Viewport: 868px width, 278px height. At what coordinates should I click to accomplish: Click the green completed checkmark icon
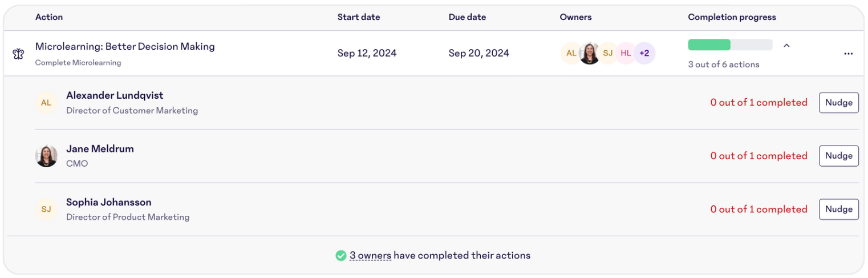click(x=341, y=255)
